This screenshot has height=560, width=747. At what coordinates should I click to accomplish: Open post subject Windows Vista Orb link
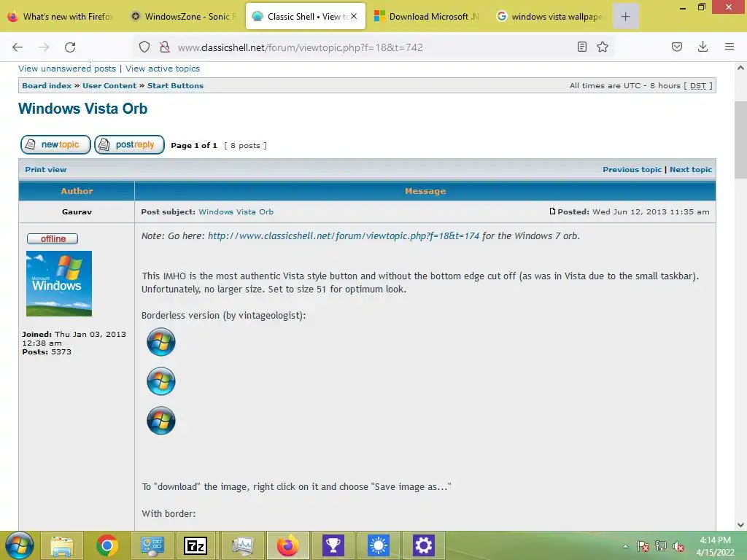point(236,212)
